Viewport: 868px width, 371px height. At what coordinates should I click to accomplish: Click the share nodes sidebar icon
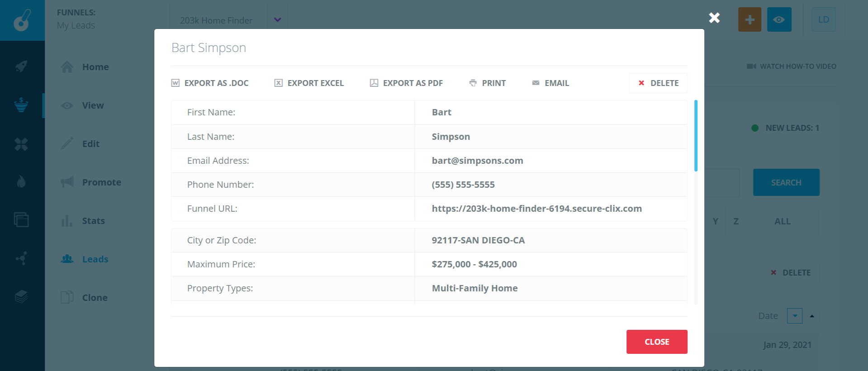21,258
